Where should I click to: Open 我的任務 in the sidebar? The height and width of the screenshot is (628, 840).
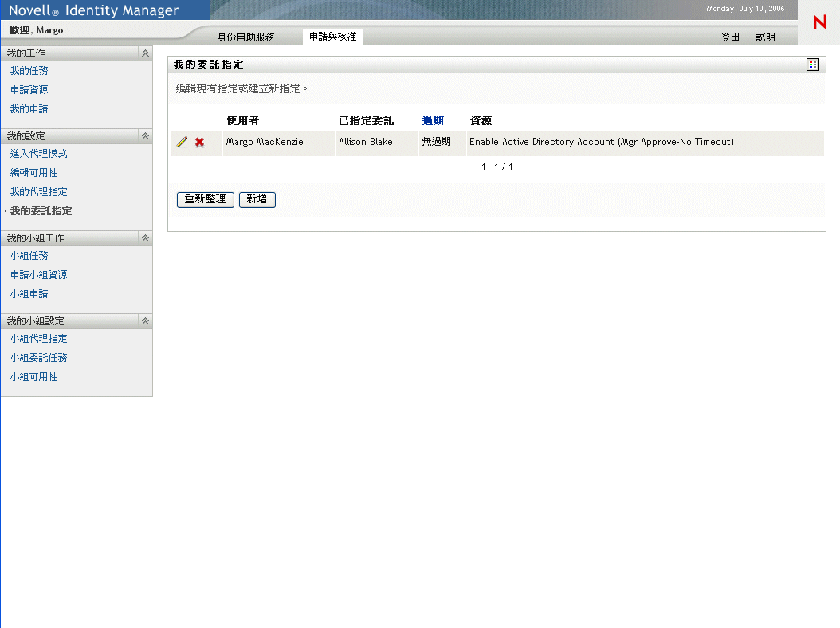point(29,71)
